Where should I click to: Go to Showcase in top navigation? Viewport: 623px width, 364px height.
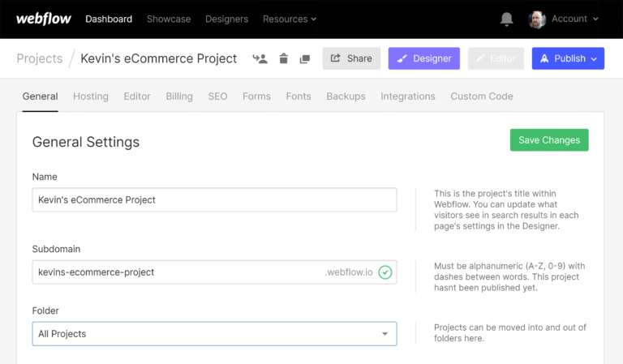[169, 19]
